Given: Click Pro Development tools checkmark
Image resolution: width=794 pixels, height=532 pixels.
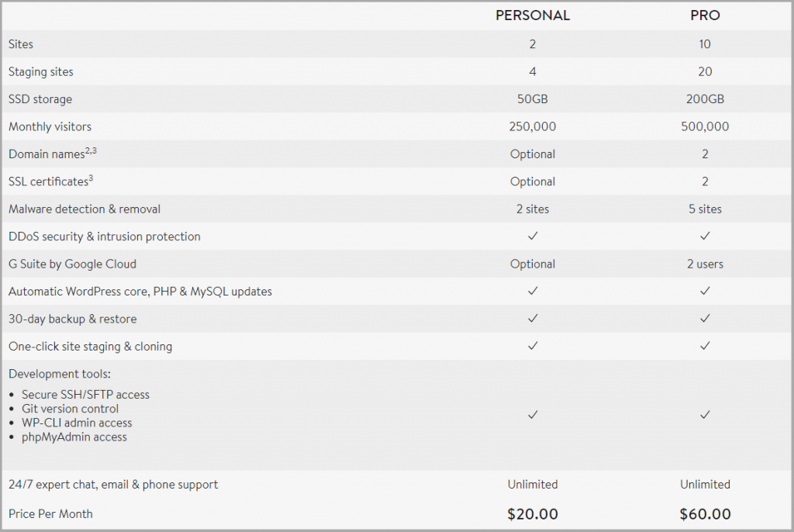Looking at the screenshot, I should 705,415.
